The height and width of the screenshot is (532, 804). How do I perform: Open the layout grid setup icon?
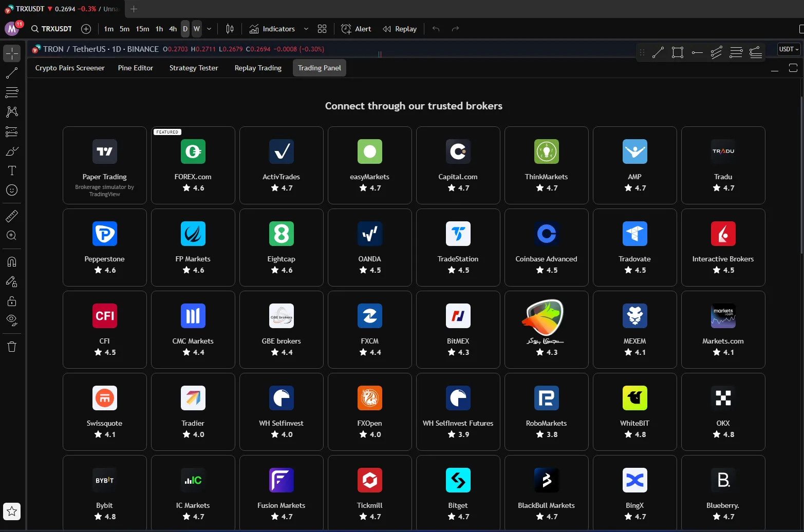pyautogui.click(x=322, y=29)
